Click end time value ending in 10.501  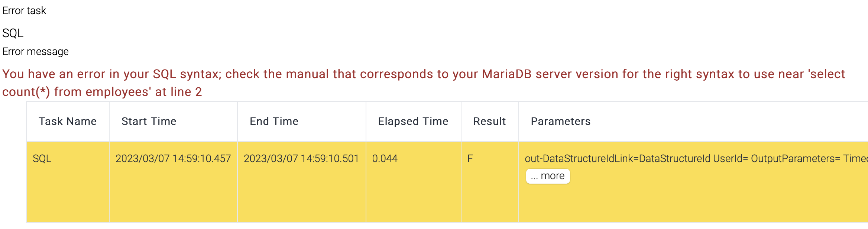301,159
